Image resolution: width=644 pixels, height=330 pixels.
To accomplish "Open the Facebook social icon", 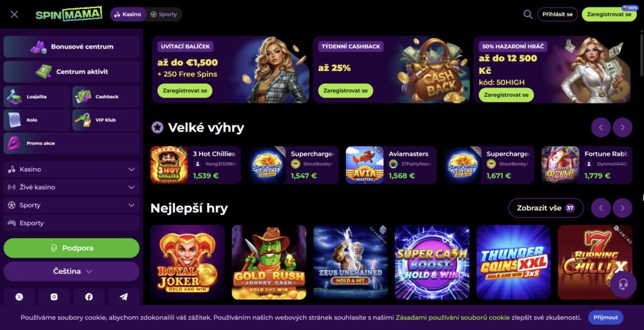I will point(89,297).
